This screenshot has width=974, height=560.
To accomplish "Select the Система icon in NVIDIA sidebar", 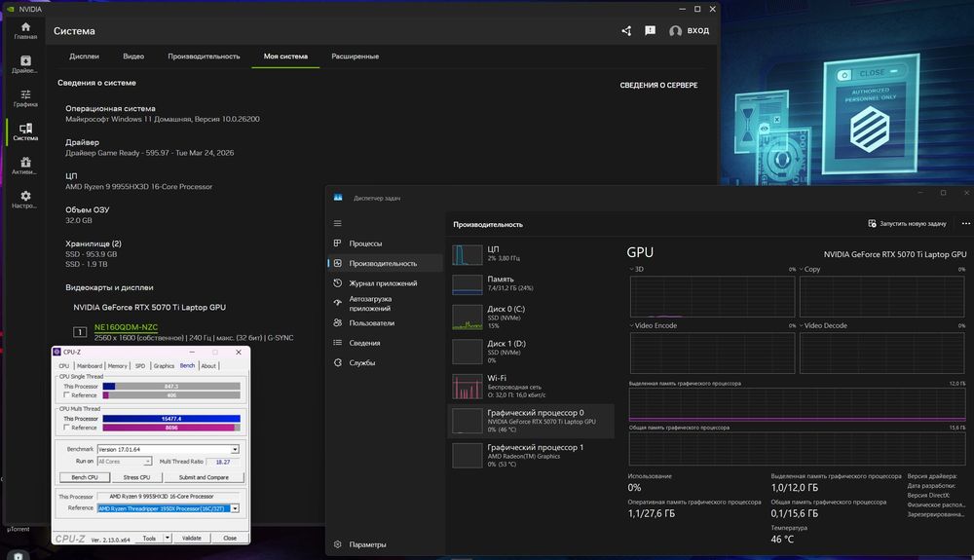I will [25, 128].
